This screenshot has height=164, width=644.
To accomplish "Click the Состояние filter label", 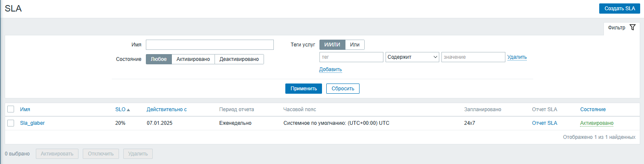I will [x=129, y=59].
